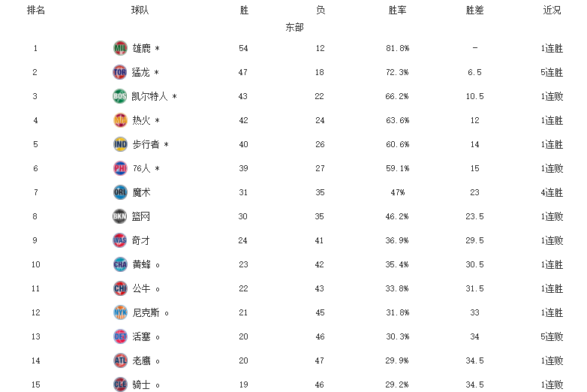Select the 胜率 column header

397,10
